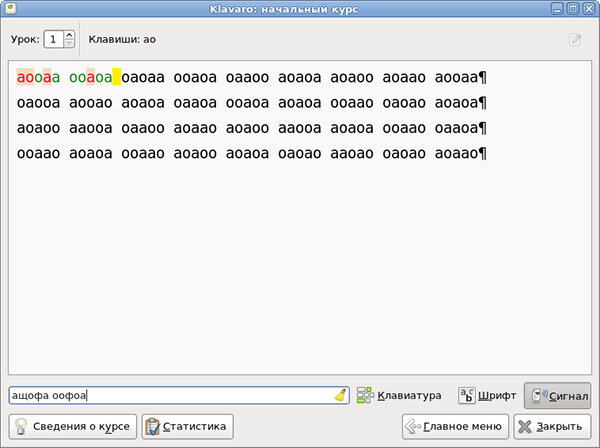The width and height of the screenshot is (600, 448).
Task: Decrease the lesson number with down arrow
Action: [69, 43]
